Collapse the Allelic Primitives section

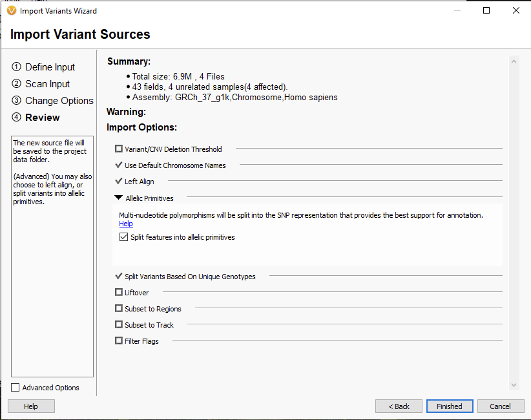118,198
